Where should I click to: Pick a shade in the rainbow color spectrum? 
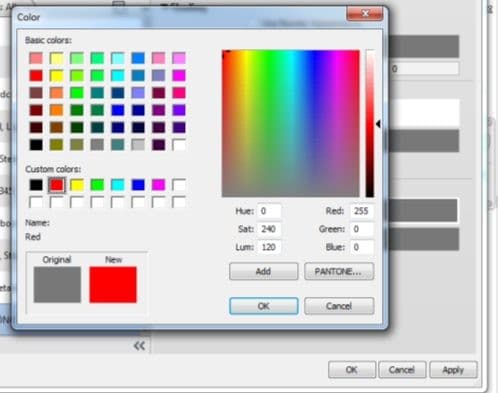(x=291, y=123)
